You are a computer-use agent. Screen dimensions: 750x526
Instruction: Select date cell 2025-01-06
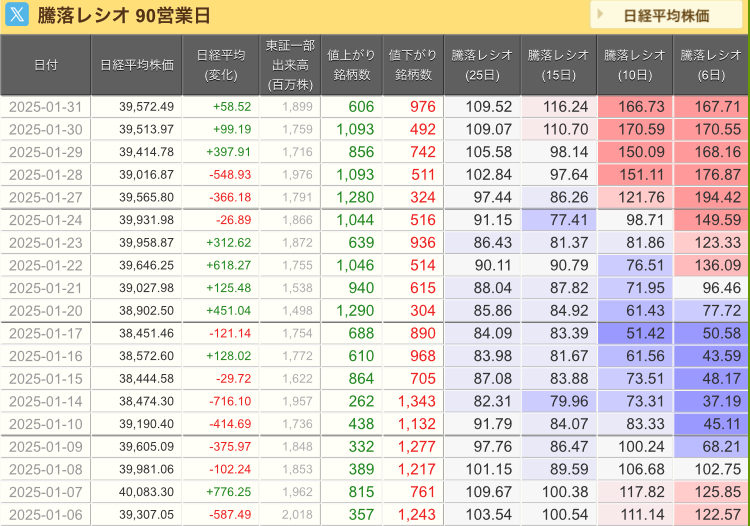[45, 515]
